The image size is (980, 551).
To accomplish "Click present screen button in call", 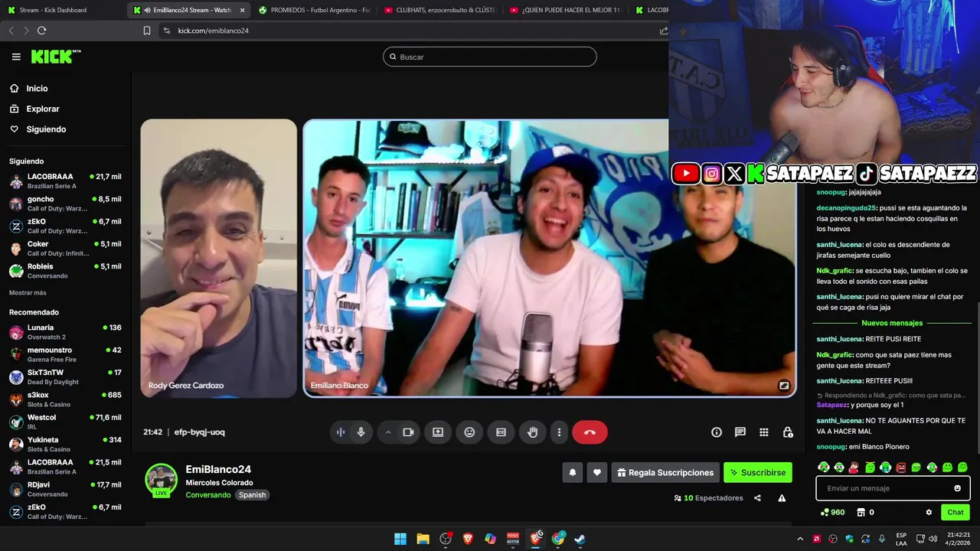I will 438,432.
